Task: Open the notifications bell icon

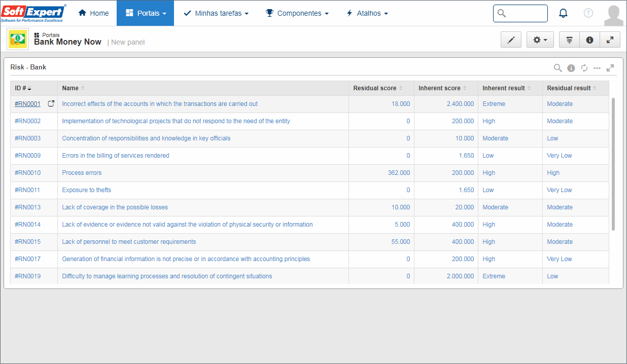Action: 563,13
